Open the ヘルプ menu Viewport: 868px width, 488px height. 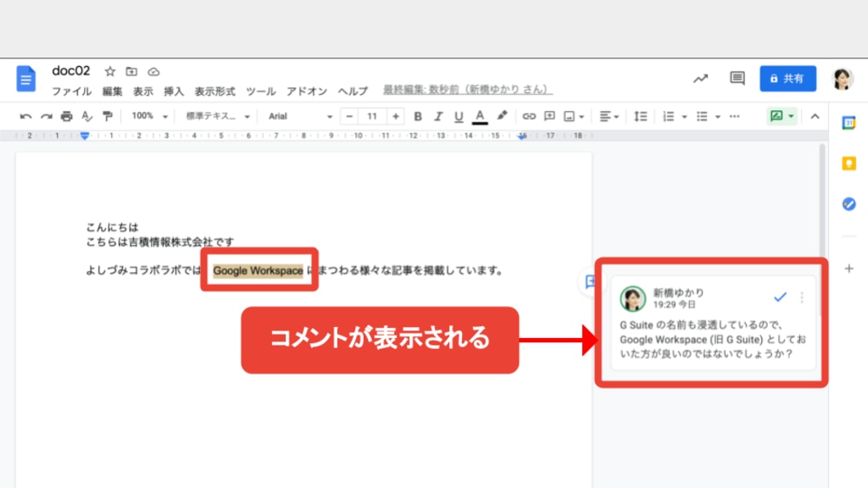(353, 91)
